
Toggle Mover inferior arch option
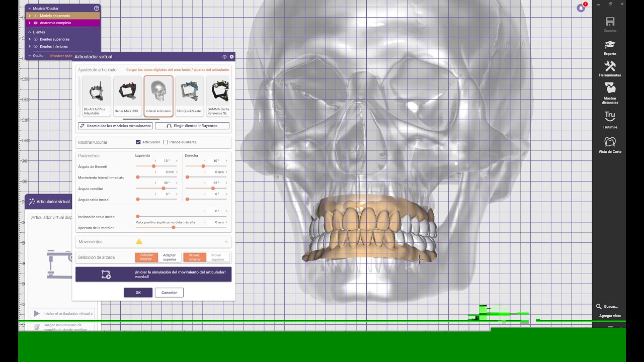(x=195, y=257)
